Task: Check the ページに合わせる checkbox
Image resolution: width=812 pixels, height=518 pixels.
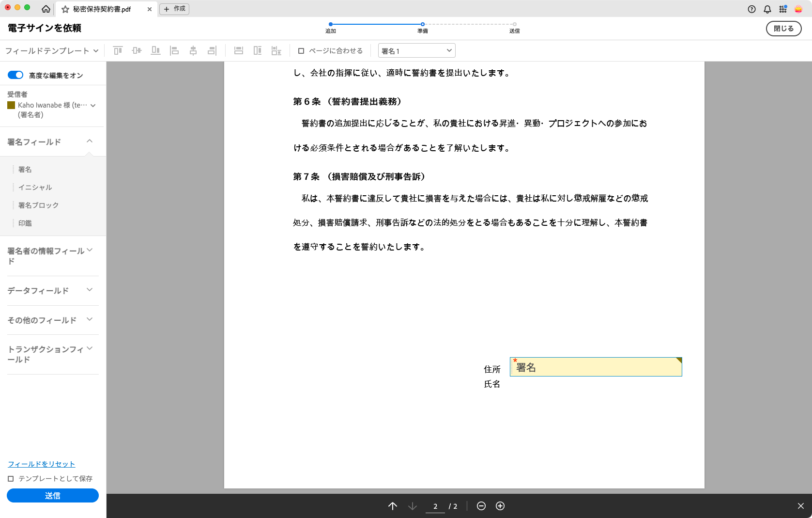Action: (301, 51)
